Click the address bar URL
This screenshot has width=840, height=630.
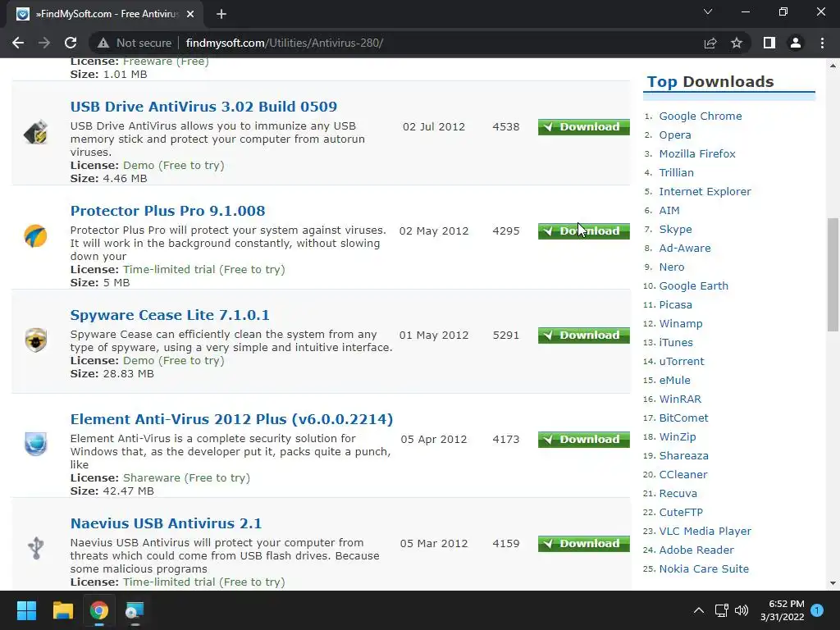click(x=284, y=43)
